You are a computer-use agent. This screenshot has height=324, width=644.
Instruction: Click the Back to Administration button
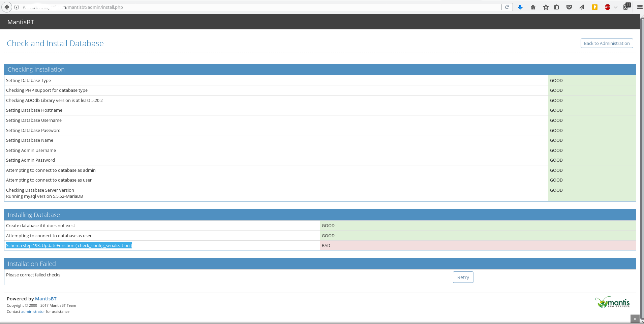(x=607, y=43)
